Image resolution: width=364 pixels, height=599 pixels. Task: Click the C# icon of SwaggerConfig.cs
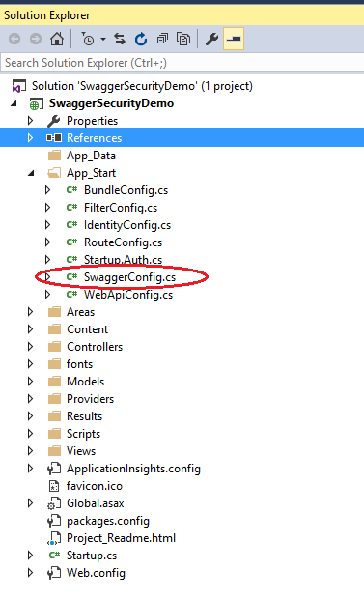point(71,277)
